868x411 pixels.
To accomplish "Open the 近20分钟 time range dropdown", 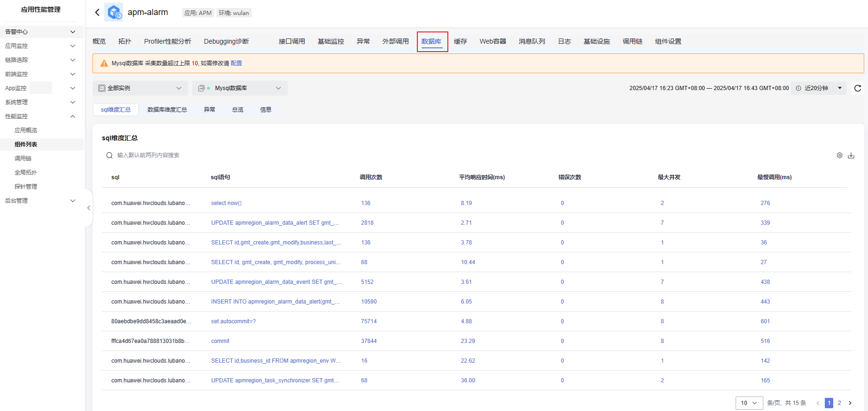I will pyautogui.click(x=819, y=88).
